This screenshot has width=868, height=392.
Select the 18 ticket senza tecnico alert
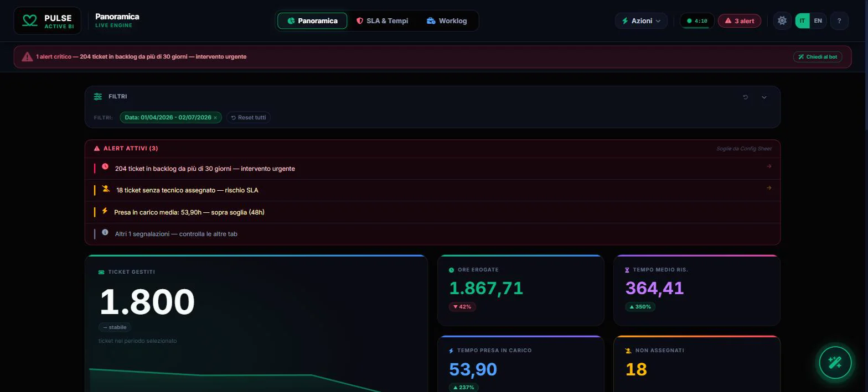tap(432, 190)
